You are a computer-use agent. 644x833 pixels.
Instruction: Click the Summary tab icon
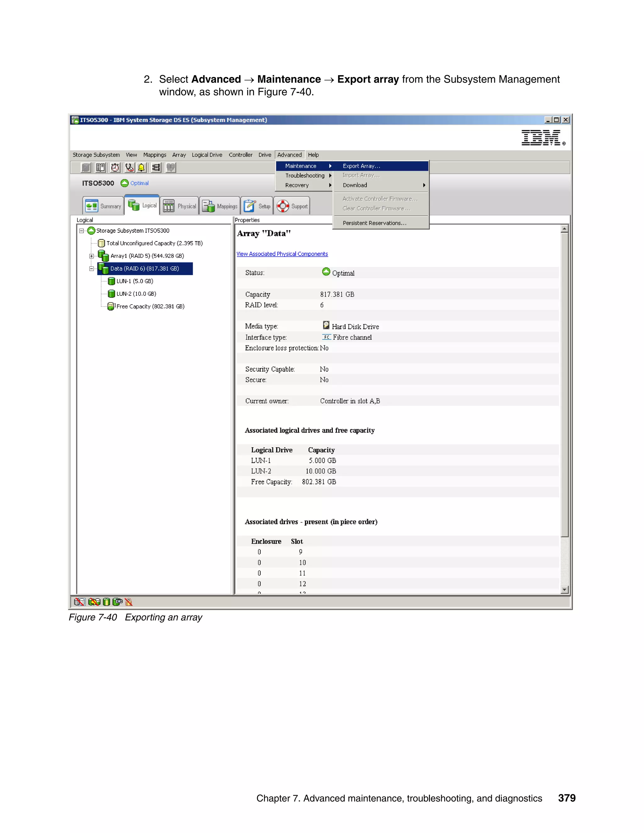click(x=92, y=206)
